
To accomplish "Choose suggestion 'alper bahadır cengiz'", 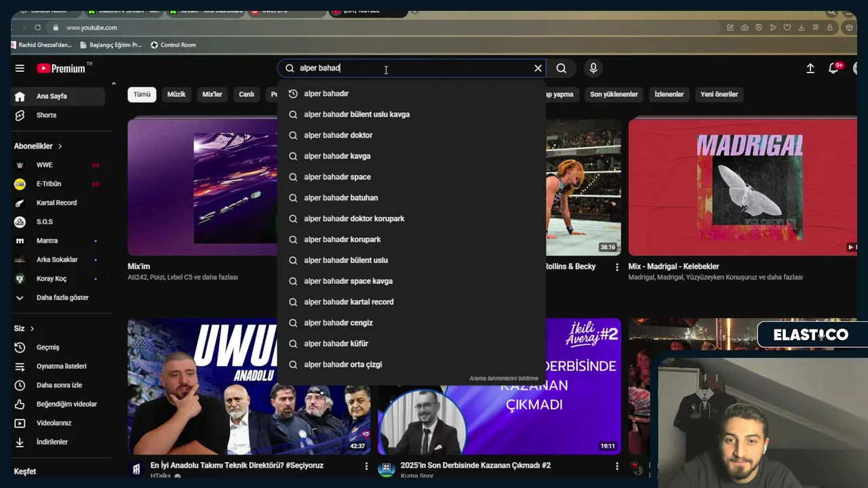I will tap(412, 323).
